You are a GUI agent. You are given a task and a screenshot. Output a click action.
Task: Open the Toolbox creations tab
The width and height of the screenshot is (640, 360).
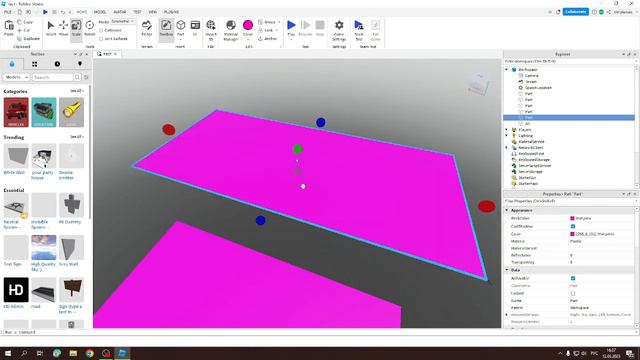80,64
